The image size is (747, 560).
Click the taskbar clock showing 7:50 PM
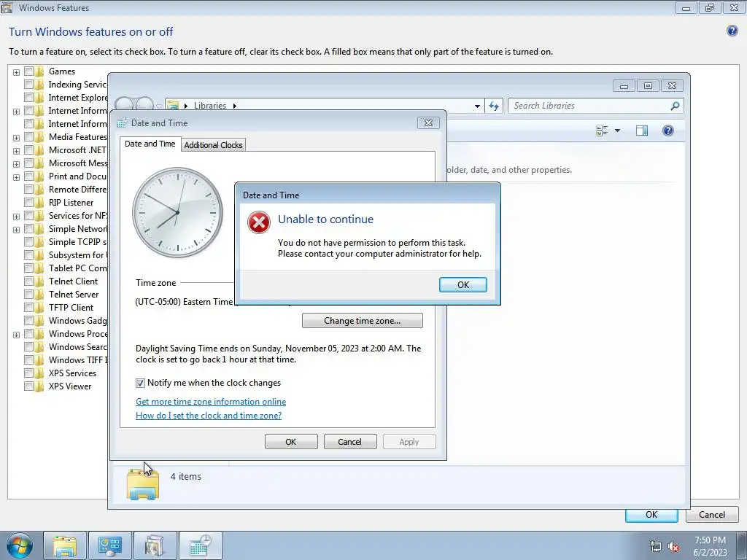710,545
